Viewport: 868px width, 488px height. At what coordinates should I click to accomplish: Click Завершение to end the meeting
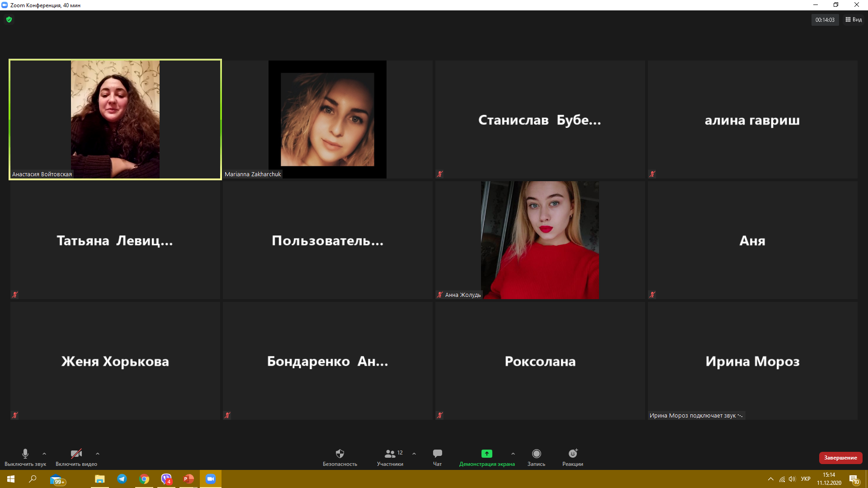pos(840,458)
